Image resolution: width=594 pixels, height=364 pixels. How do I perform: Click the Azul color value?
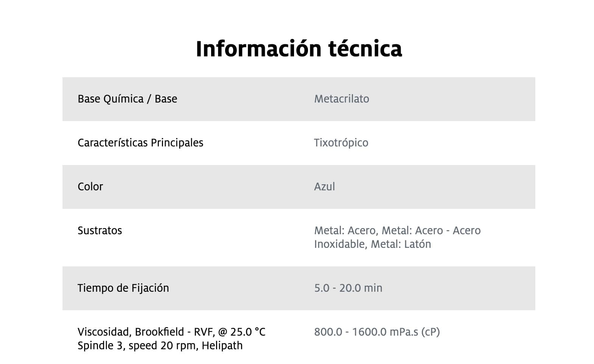click(x=325, y=187)
